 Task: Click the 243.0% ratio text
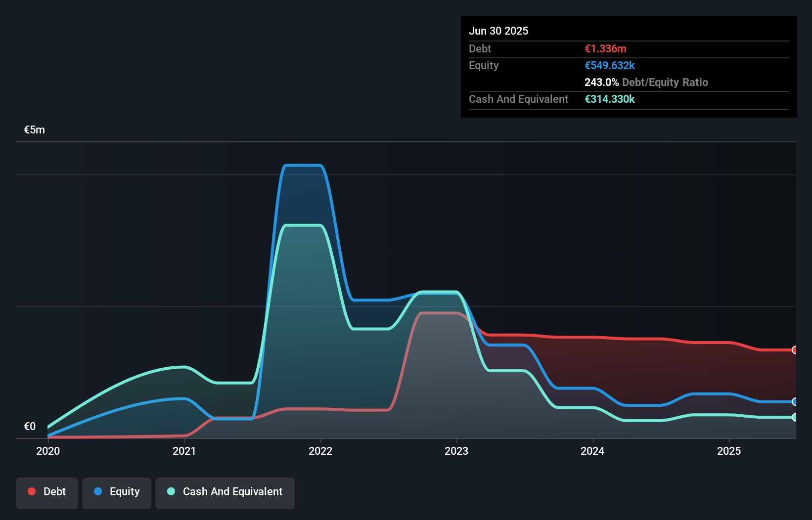pyautogui.click(x=601, y=82)
